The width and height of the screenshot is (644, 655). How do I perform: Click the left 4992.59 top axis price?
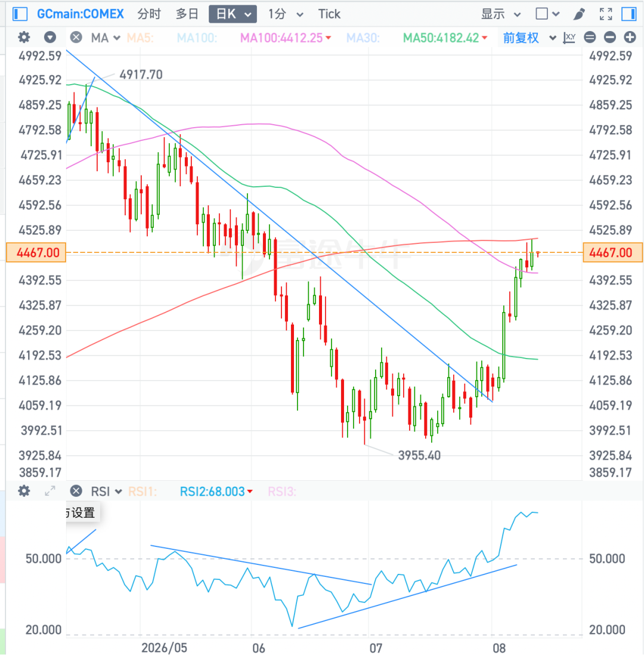pyautogui.click(x=40, y=55)
